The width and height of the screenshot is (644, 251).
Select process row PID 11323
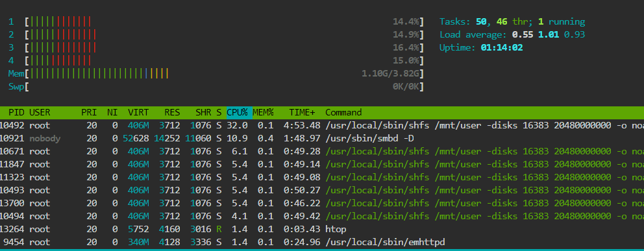pyautogui.click(x=322, y=177)
